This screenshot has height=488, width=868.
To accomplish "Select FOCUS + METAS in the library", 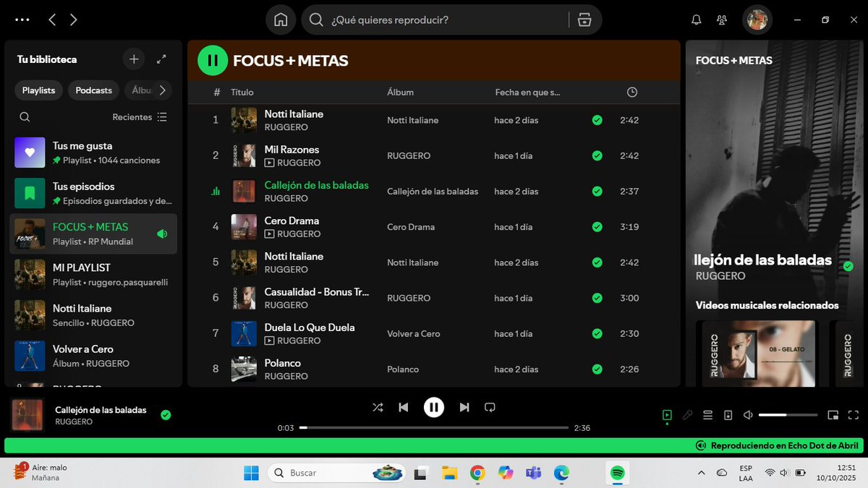I will pos(93,234).
